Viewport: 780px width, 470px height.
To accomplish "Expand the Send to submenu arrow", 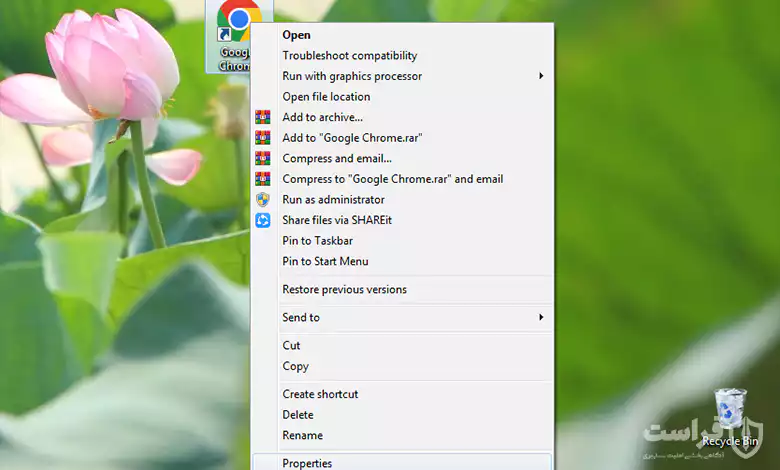I will tap(541, 317).
